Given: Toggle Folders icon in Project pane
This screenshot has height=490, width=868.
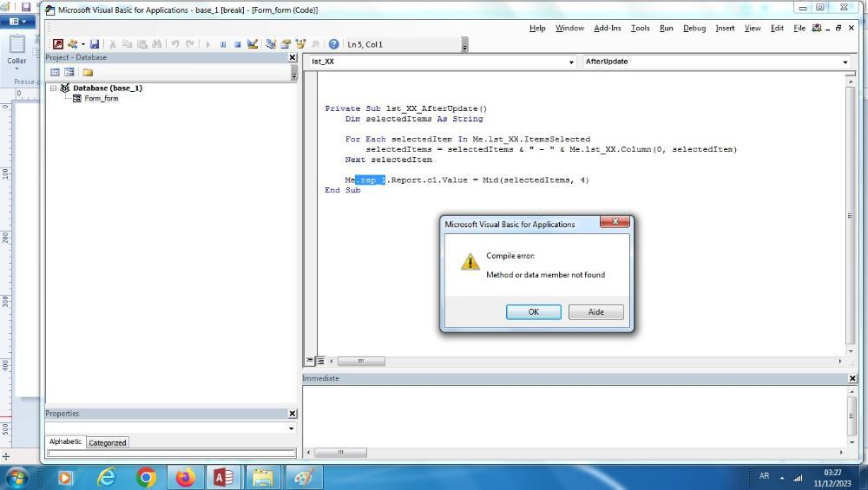Looking at the screenshot, I should point(88,73).
